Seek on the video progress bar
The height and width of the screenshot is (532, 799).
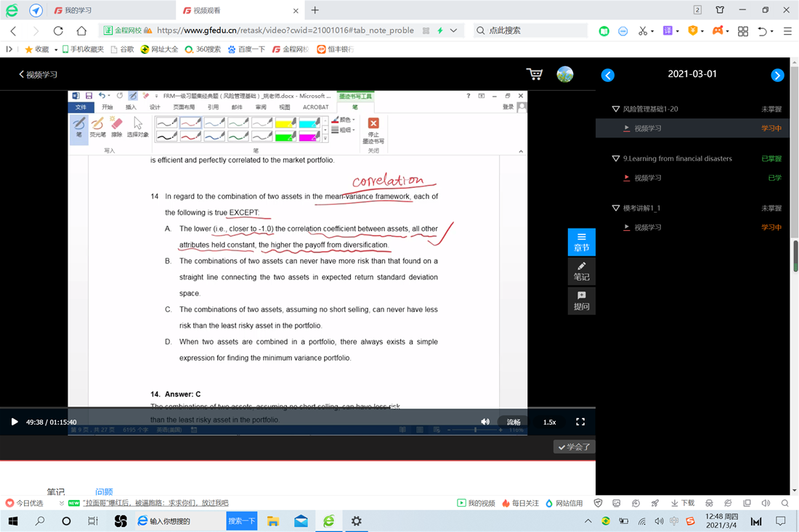tap(298, 408)
